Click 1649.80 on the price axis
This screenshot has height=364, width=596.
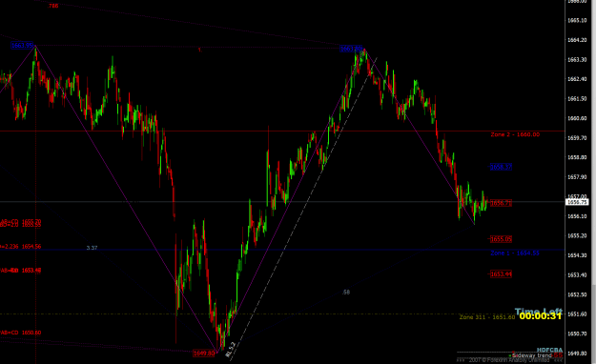[x=577, y=353]
